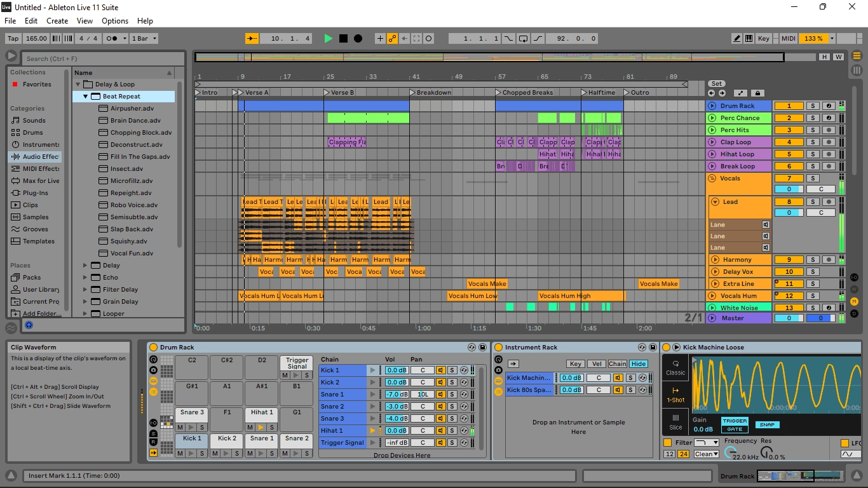The image size is (868, 488).
Task: Adjust the Master volume slider
Action: [789, 318]
